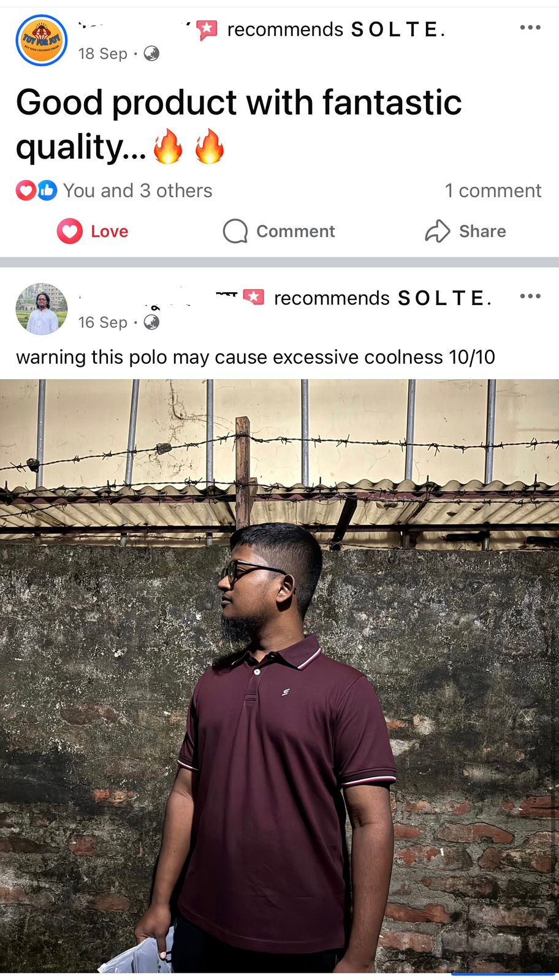Open the second reviewer's profile avatar
This screenshot has height=980, width=559.
tap(41, 309)
